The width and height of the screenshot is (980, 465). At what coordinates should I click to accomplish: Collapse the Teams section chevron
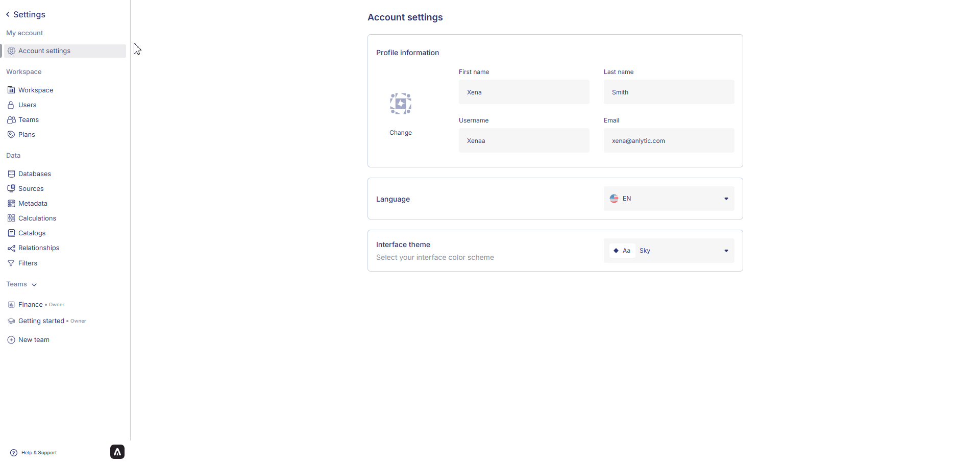[x=34, y=285]
